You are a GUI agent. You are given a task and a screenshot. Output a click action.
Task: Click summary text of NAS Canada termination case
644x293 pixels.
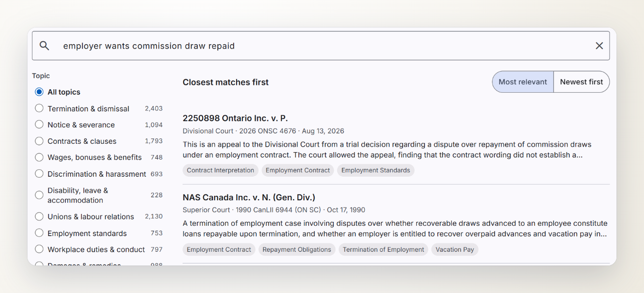(x=395, y=229)
